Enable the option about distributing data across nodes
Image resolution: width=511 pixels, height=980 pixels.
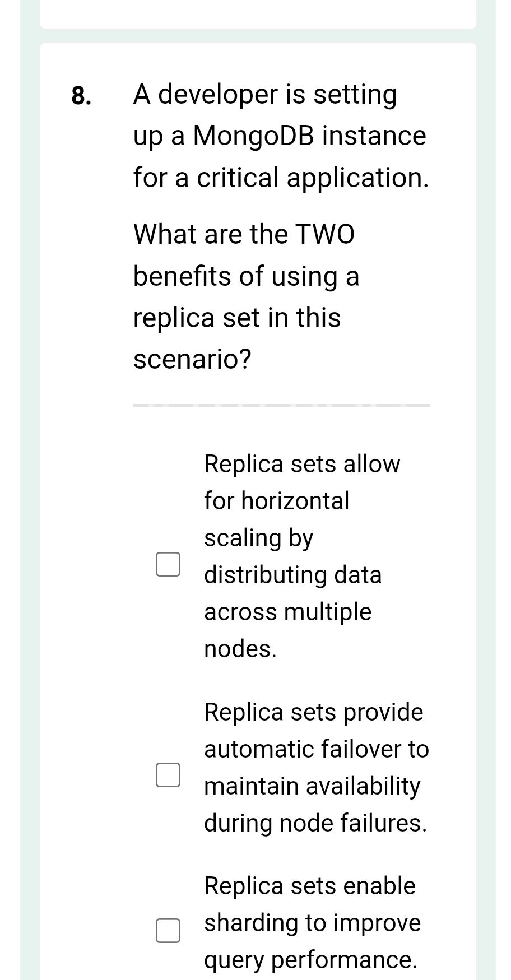tap(168, 565)
